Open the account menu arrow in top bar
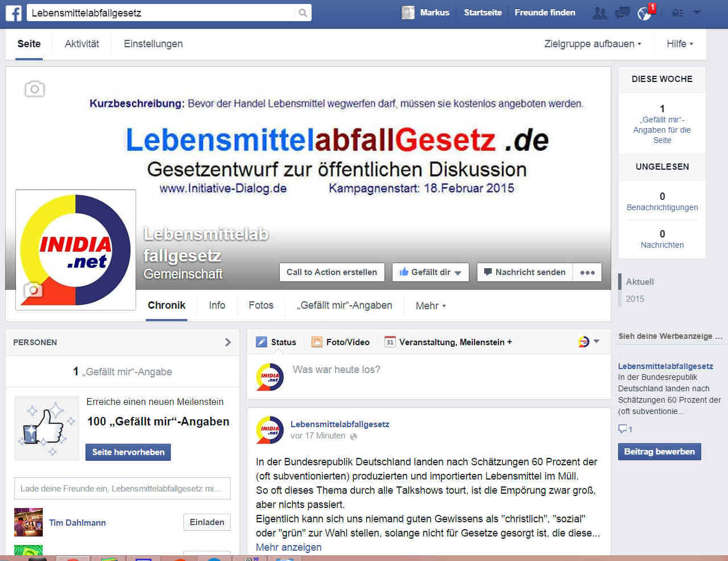 697,13
